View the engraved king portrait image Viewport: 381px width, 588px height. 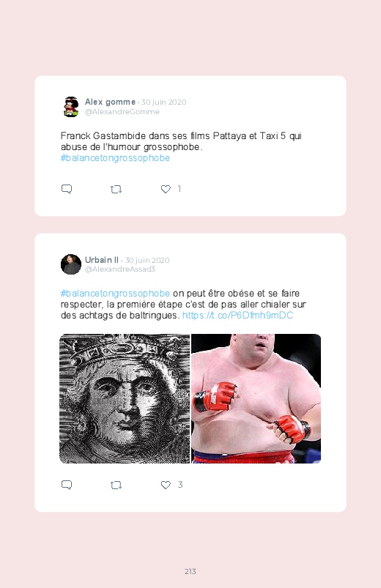click(x=125, y=398)
